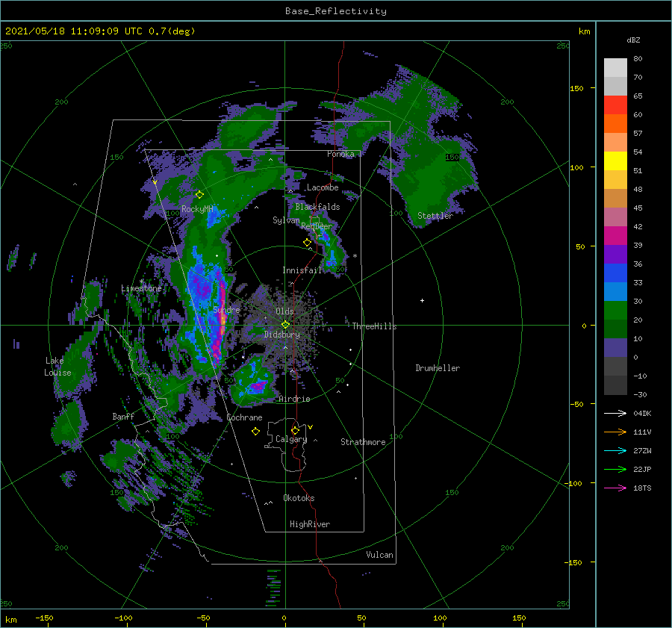Viewport: 672px width, 628px height.
Task: Click the yellow diamond marker inside Calgary outline
Action: (x=295, y=430)
